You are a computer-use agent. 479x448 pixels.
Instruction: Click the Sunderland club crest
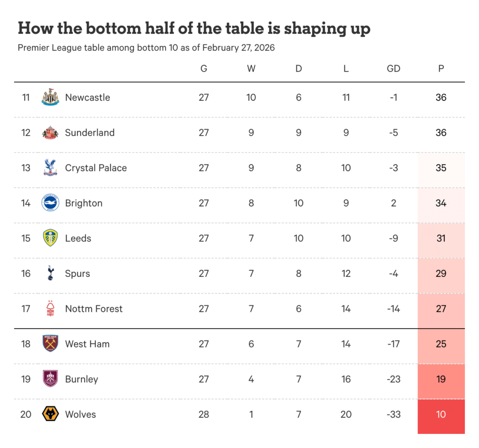[50, 133]
